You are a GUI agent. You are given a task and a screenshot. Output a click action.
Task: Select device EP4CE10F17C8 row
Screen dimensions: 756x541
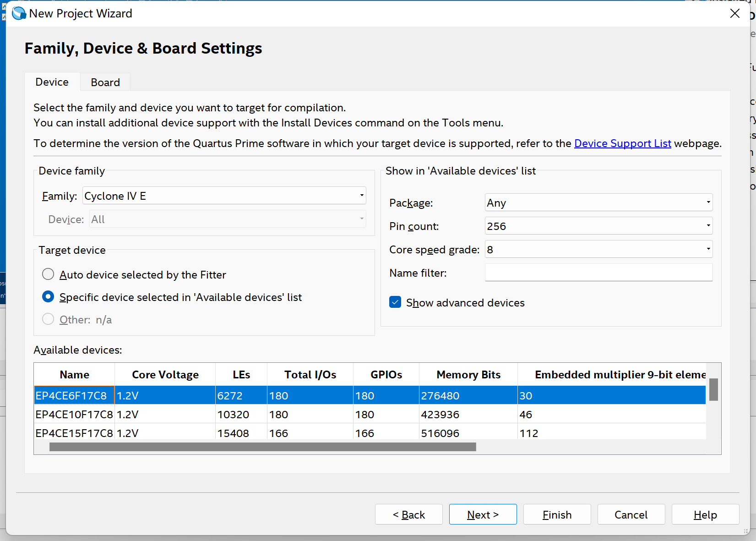coord(370,414)
